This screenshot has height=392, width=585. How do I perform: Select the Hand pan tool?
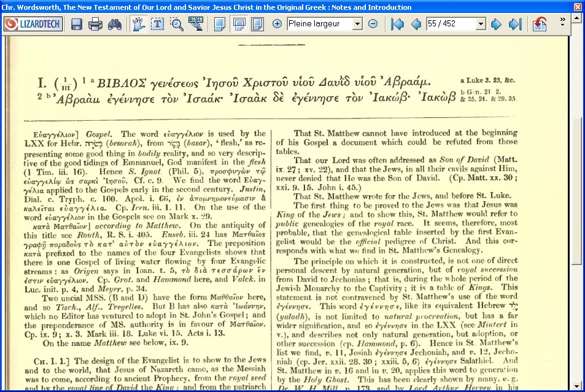138,25
